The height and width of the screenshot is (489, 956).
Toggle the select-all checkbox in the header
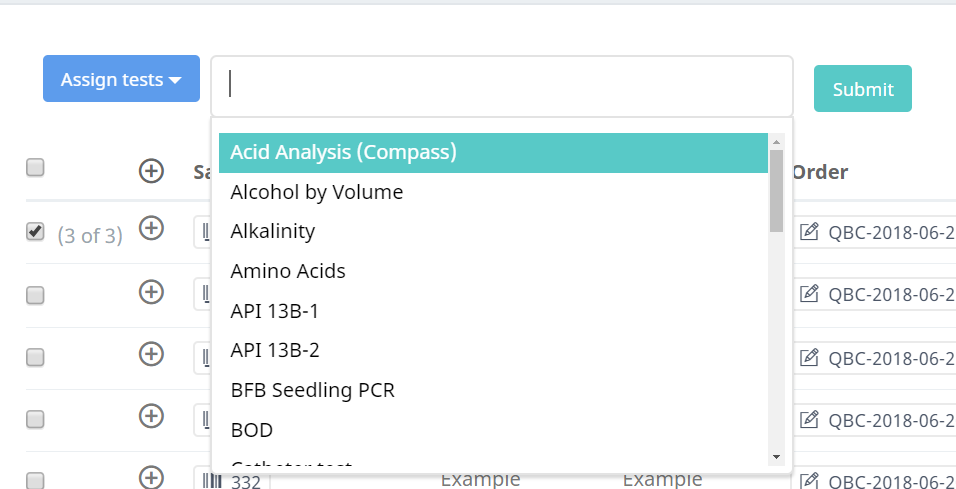click(35, 168)
